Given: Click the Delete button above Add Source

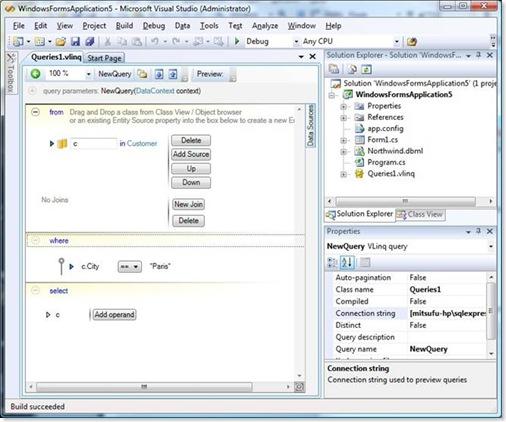Looking at the screenshot, I should pos(191,140).
